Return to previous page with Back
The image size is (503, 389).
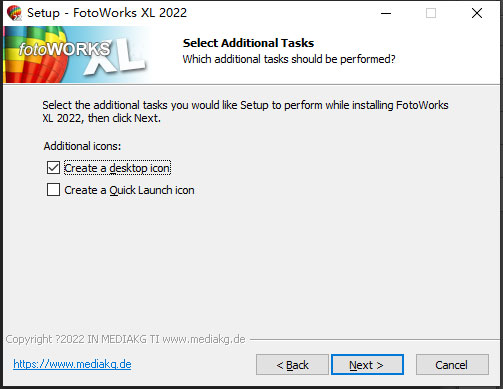click(x=292, y=365)
